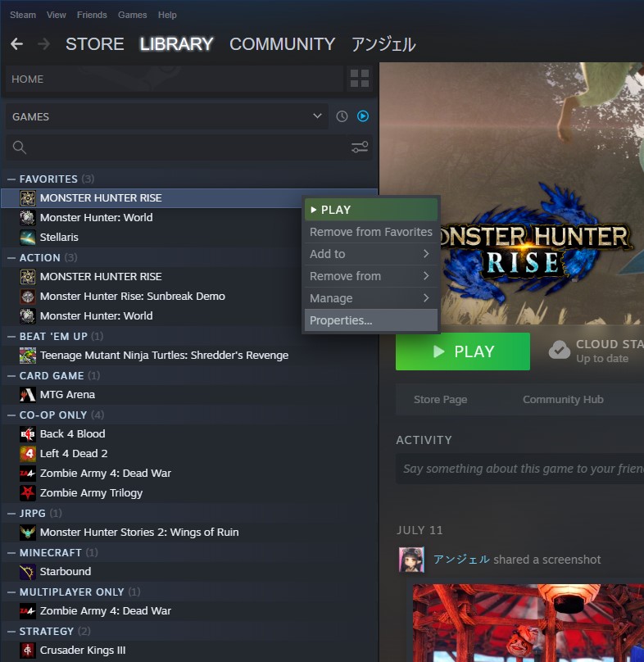Expand the Manage submenu

click(370, 298)
